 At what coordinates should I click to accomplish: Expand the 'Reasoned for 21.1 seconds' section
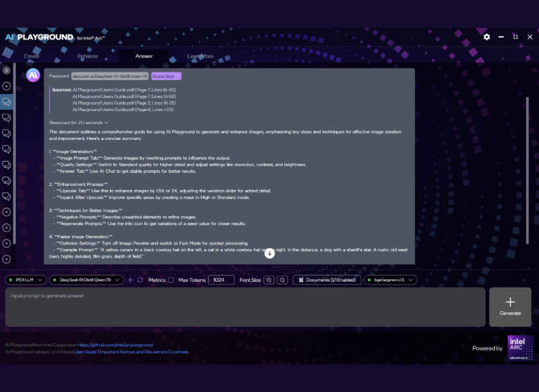[x=78, y=123]
